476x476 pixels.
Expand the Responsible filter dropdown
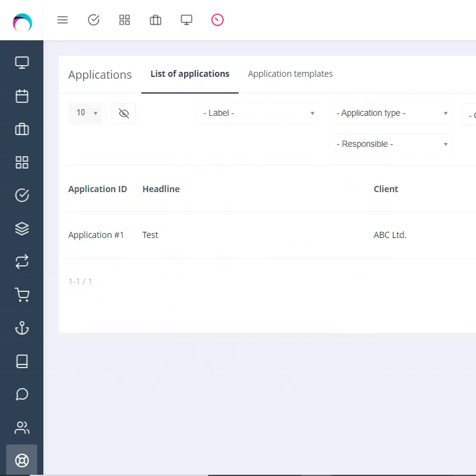(x=391, y=144)
